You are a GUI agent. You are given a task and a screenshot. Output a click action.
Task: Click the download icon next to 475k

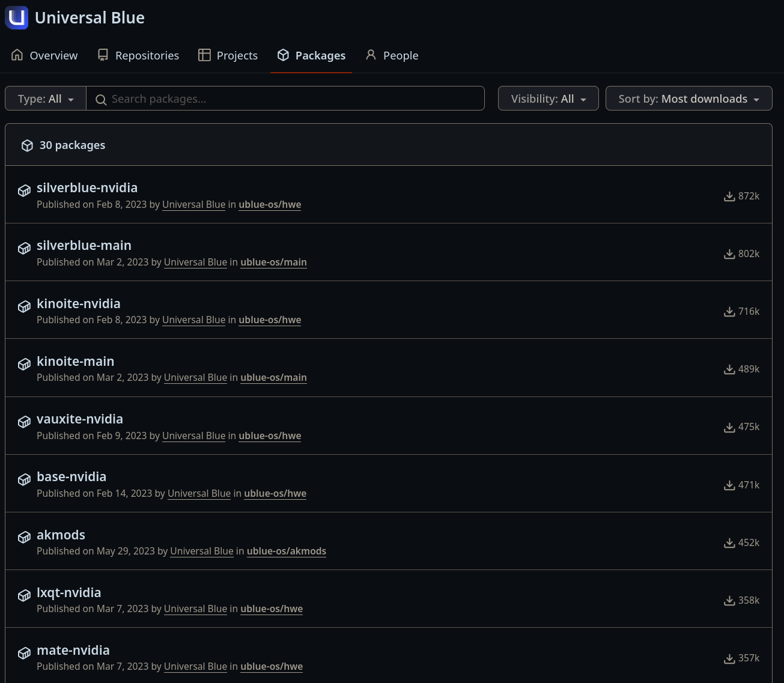(729, 427)
